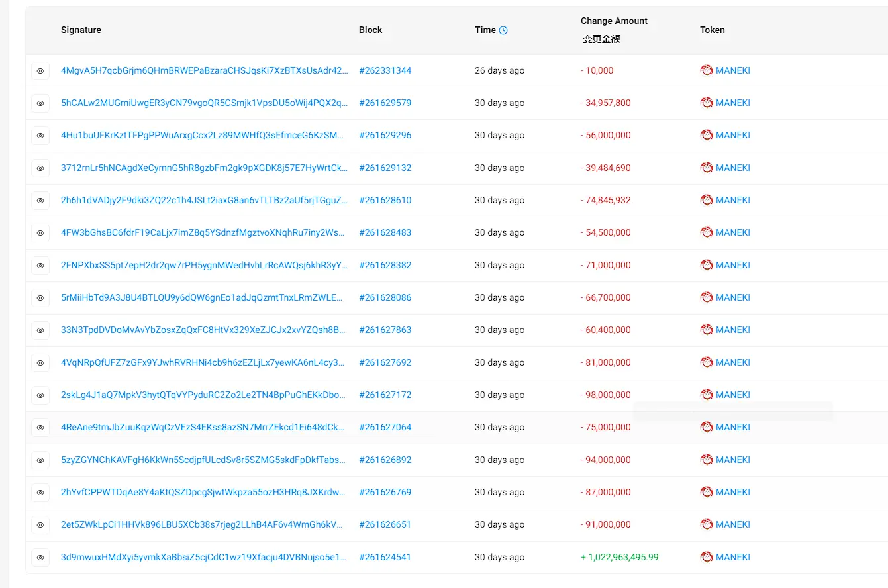Click the change amount -66,700,000

tap(606, 297)
